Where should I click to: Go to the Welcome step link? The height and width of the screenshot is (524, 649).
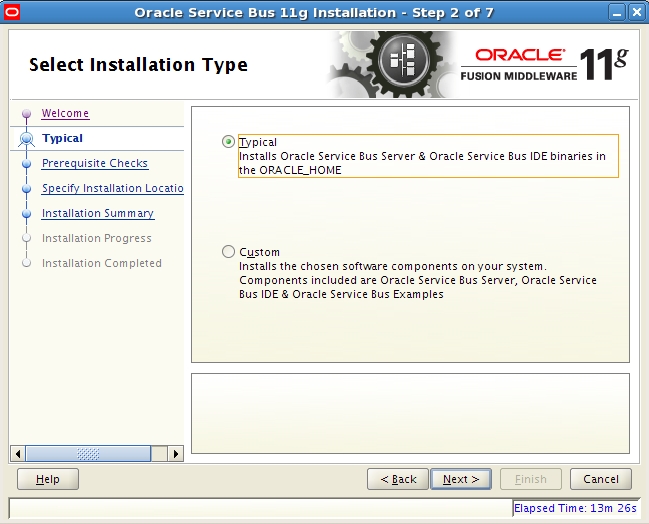click(x=65, y=113)
